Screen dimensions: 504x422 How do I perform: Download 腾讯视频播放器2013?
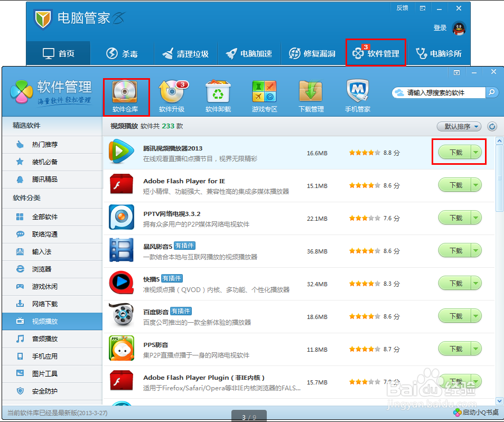455,152
